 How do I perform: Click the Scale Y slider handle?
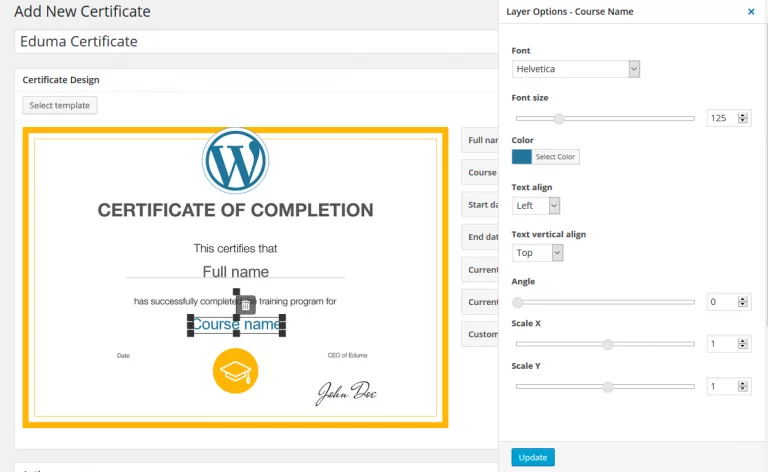[x=607, y=386]
